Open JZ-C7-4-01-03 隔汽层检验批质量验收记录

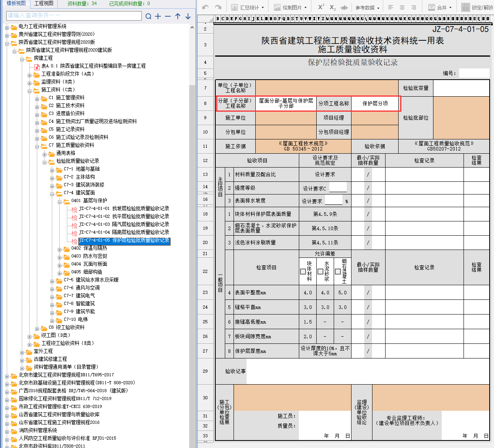124,224
